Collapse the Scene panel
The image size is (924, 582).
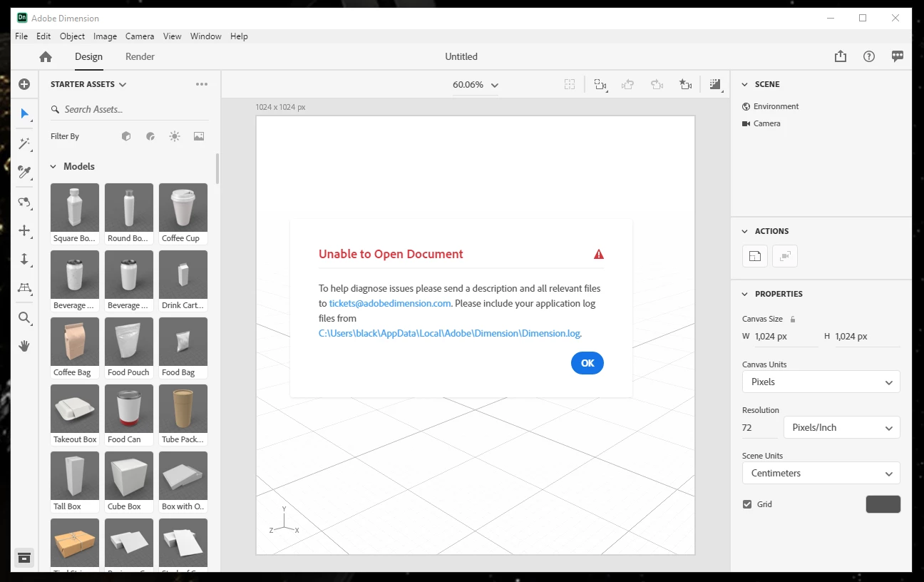746,84
